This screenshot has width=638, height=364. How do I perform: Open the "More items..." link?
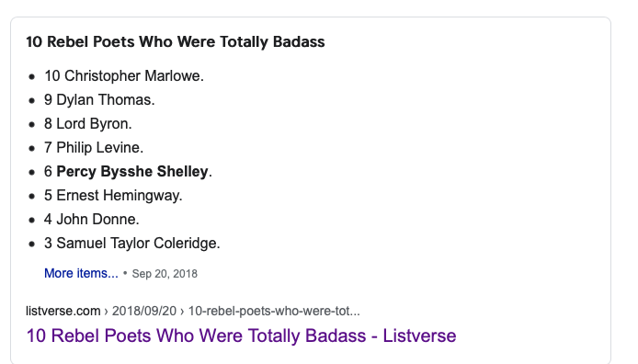pyautogui.click(x=81, y=273)
